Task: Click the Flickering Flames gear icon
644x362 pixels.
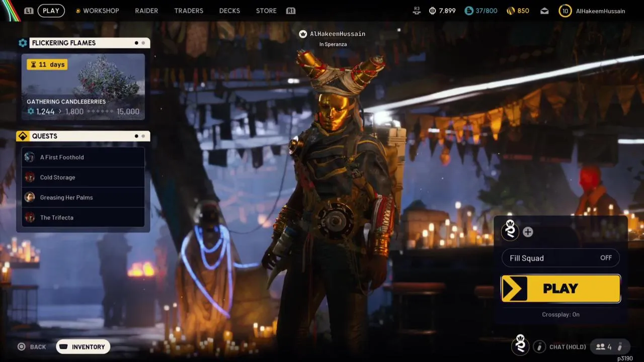Action: click(x=23, y=43)
